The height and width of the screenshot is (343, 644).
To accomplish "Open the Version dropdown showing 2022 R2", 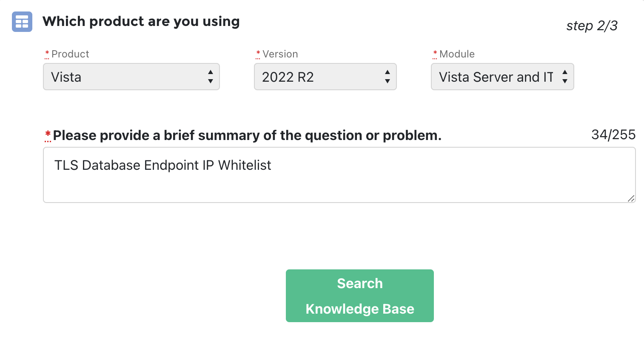I will click(325, 77).
